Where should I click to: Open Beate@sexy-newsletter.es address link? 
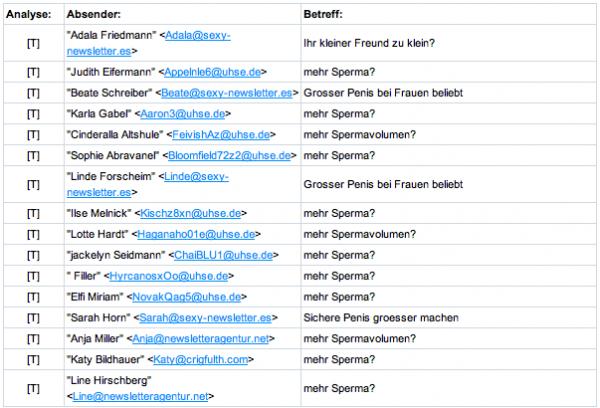coord(227,93)
